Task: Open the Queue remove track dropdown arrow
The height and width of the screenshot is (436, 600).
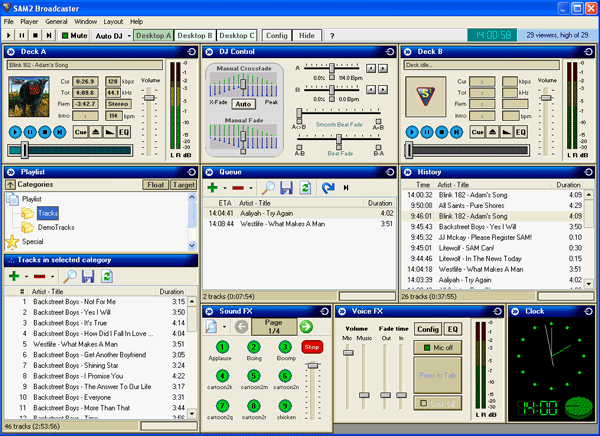Action: click(251, 188)
